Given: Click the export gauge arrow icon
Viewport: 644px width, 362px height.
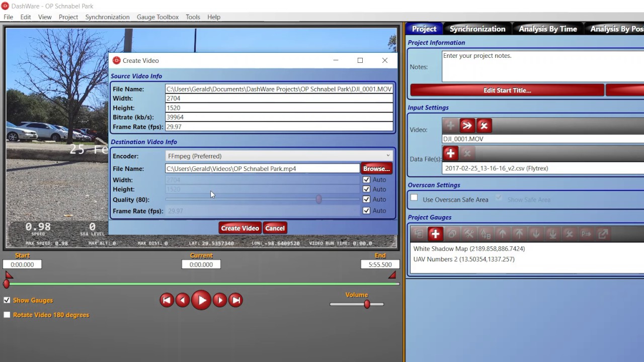Looking at the screenshot, I should [x=603, y=233].
